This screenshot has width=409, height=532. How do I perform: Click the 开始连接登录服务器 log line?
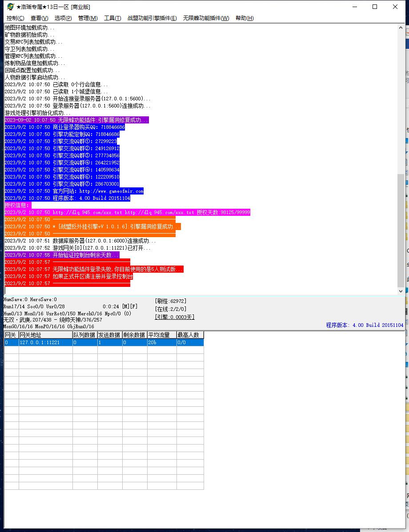point(77,99)
